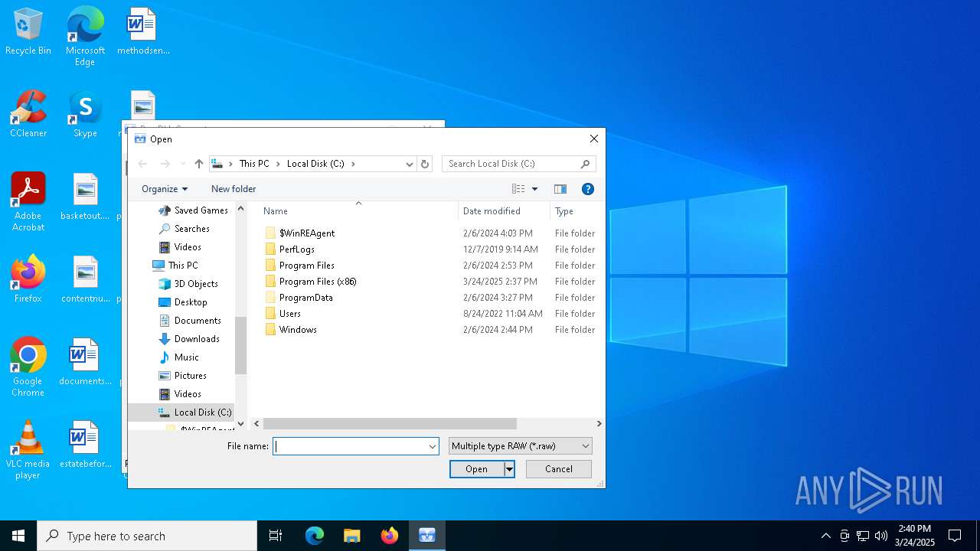Viewport: 980px width, 551px height.
Task: Click the horizontal scrollbar in file list
Action: pyautogui.click(x=390, y=424)
